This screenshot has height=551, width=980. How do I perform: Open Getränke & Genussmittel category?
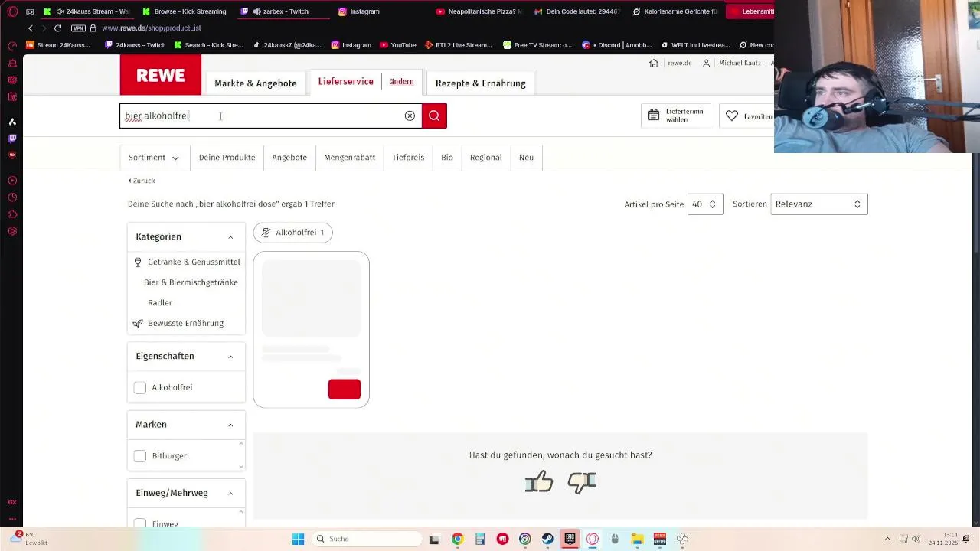194,262
